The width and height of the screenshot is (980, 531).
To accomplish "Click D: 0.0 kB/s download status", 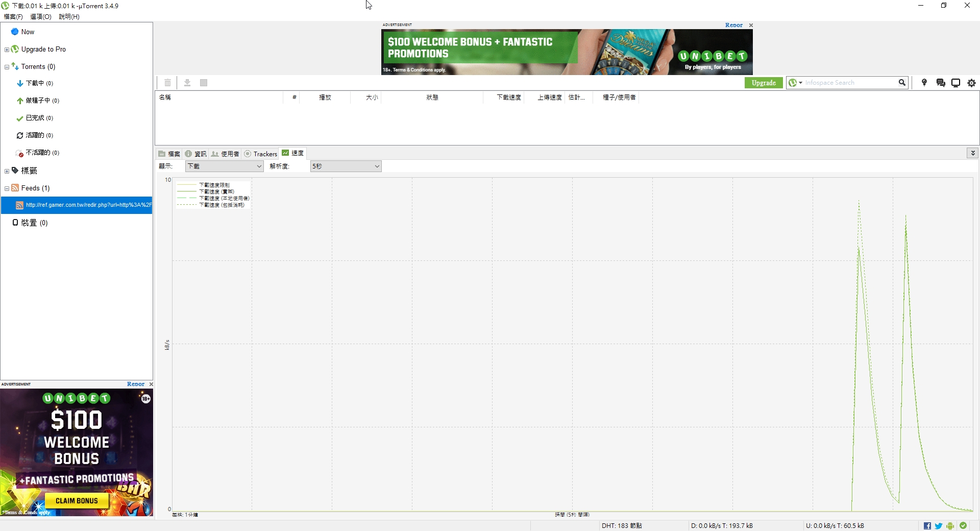I will coord(722,525).
